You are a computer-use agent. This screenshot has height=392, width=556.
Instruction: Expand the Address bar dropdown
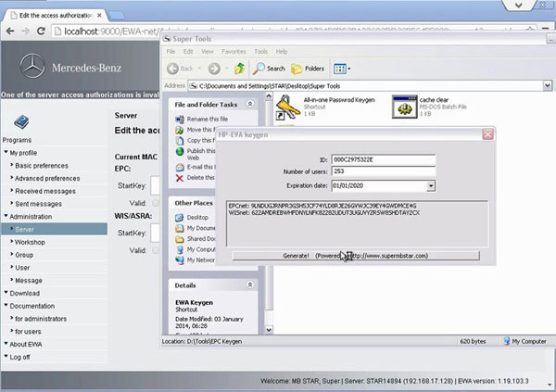(547, 85)
